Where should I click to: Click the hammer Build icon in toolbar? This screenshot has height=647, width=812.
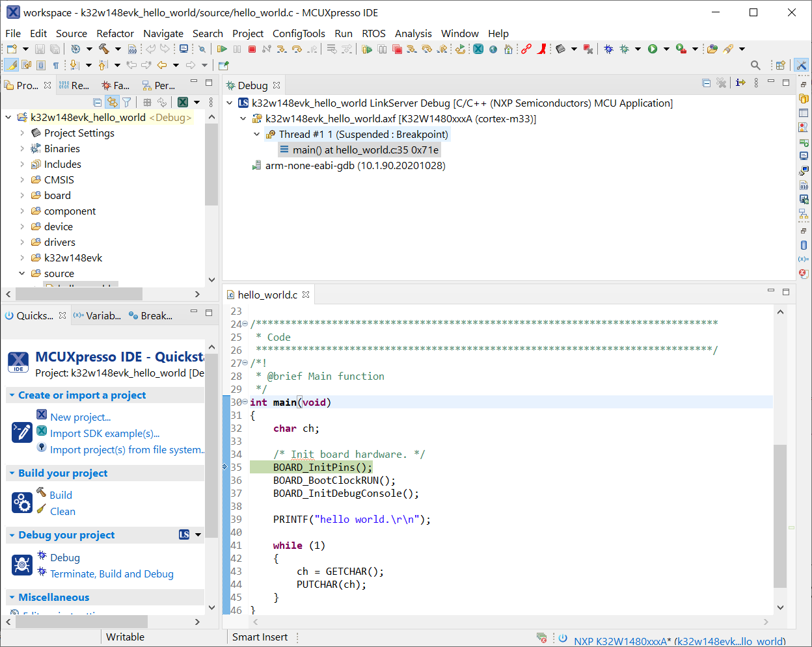pos(103,49)
